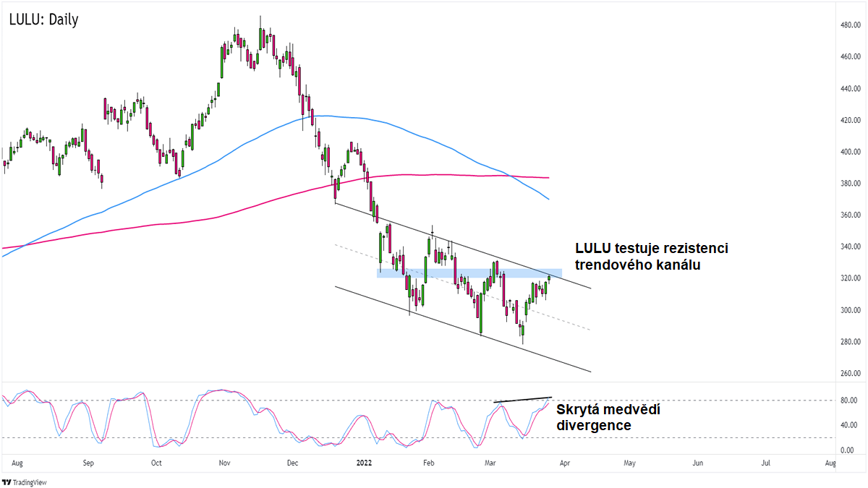Viewport: 868px width, 488px height.
Task: Select the Jun date axis label
Action: [698, 462]
